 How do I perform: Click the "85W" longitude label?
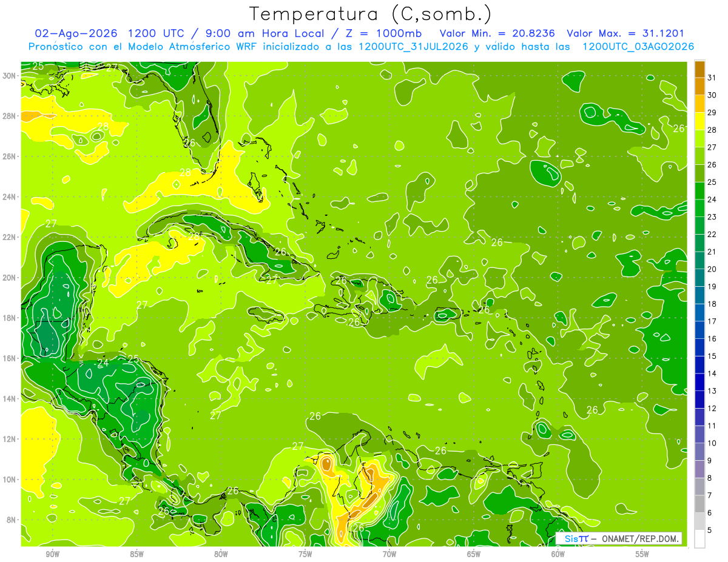[x=136, y=554]
